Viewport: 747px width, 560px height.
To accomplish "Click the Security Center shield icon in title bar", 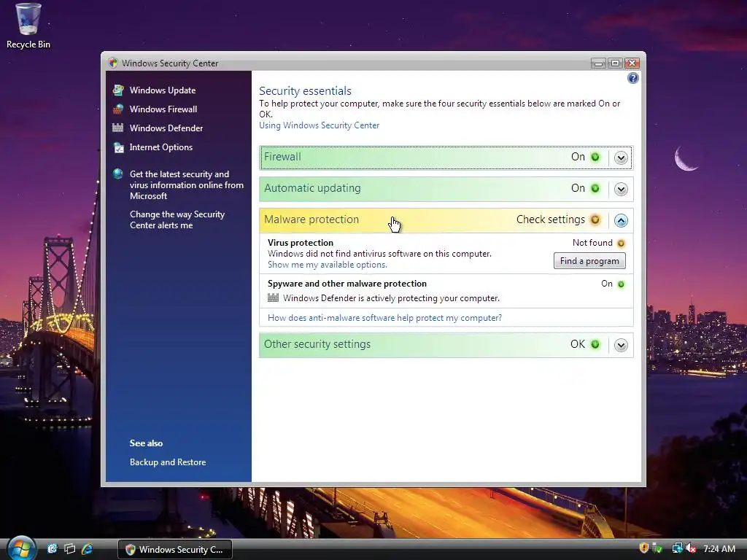I will pos(113,63).
